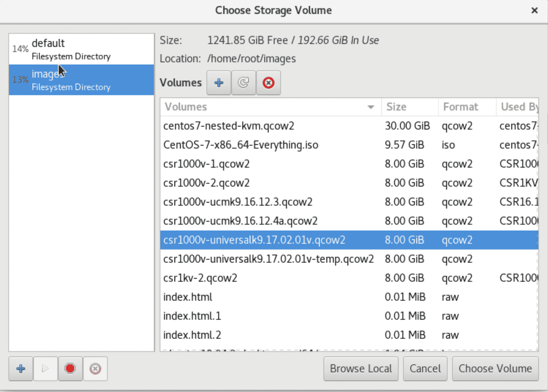The width and height of the screenshot is (548, 392).
Task: Start the selected storage pool
Action: (x=46, y=369)
